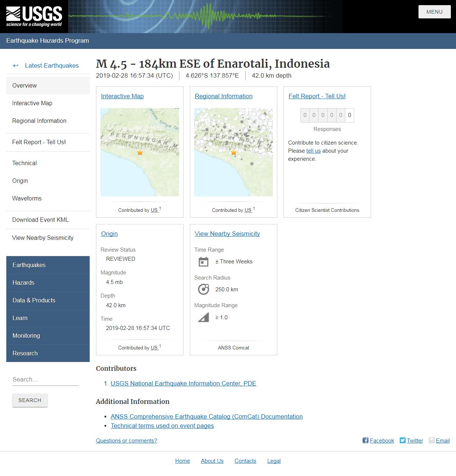456x476 pixels.
Task: Click Felt Report - Tell Us! card link
Action: [317, 96]
